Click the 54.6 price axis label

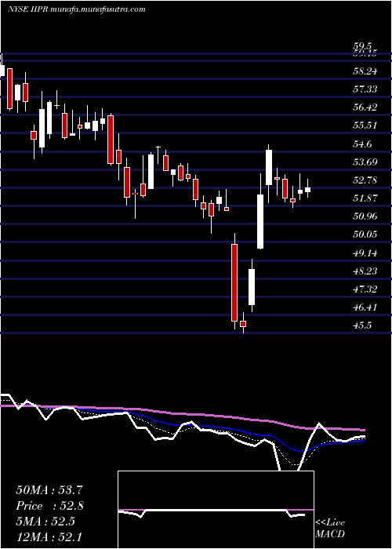(362, 144)
